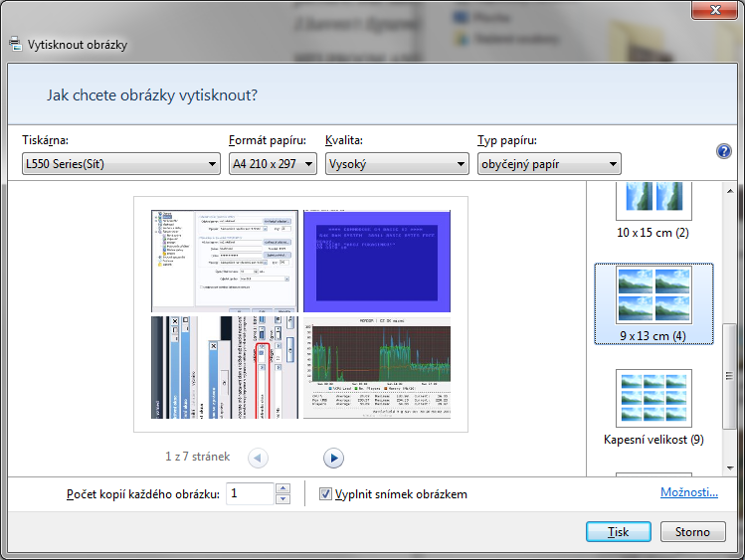Click the 'Formát papíru:' label
Image resolution: width=745 pixels, height=560 pixels.
click(268, 140)
